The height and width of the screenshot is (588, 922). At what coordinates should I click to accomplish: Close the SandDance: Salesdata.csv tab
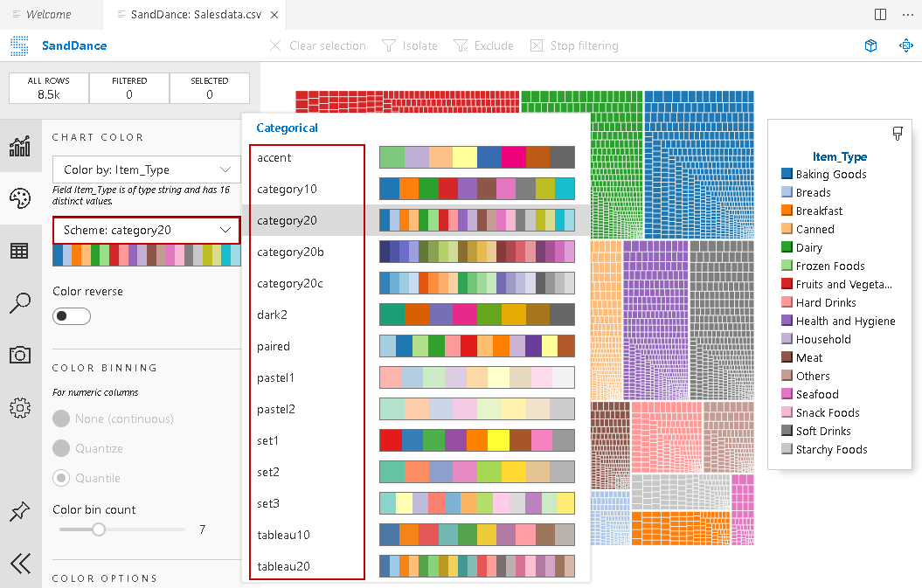(x=274, y=15)
